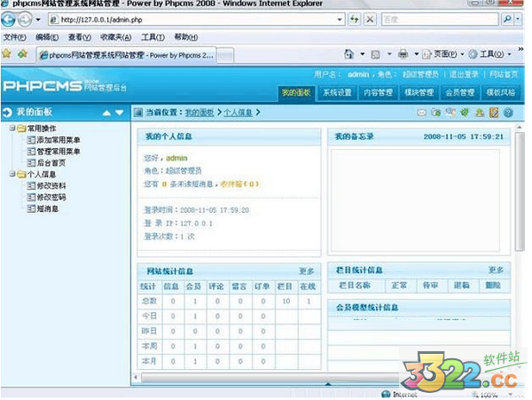Open 短消息 in the sidebar

(48, 208)
